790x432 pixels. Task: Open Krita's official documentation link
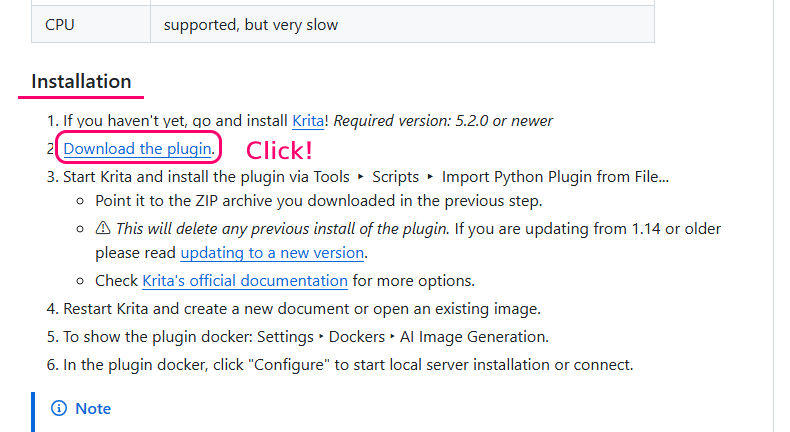click(x=245, y=281)
